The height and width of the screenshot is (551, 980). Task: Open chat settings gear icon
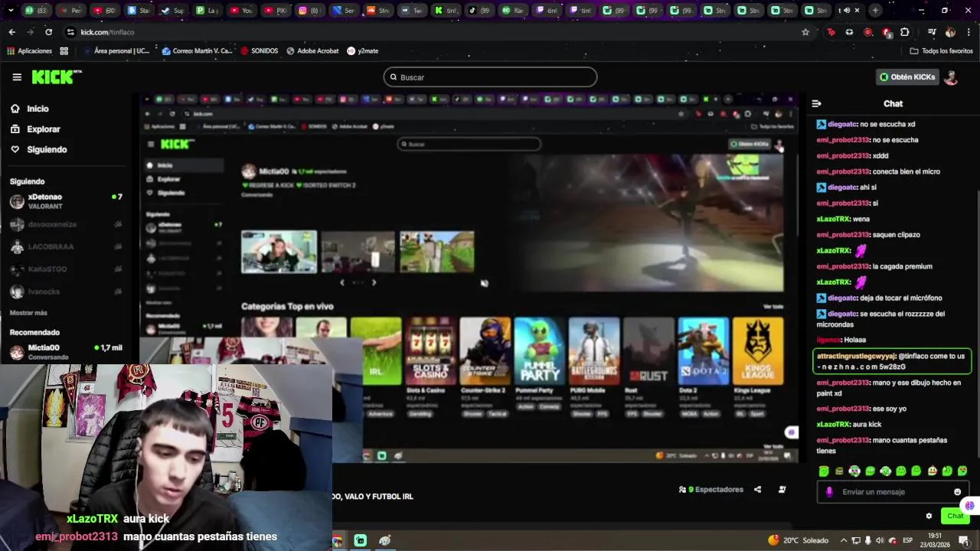click(929, 516)
